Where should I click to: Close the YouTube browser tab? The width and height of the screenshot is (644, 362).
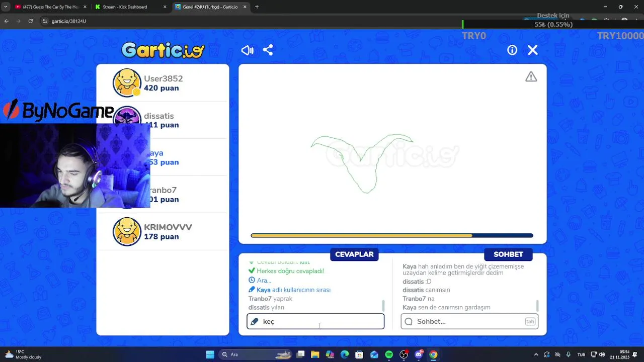[84, 7]
